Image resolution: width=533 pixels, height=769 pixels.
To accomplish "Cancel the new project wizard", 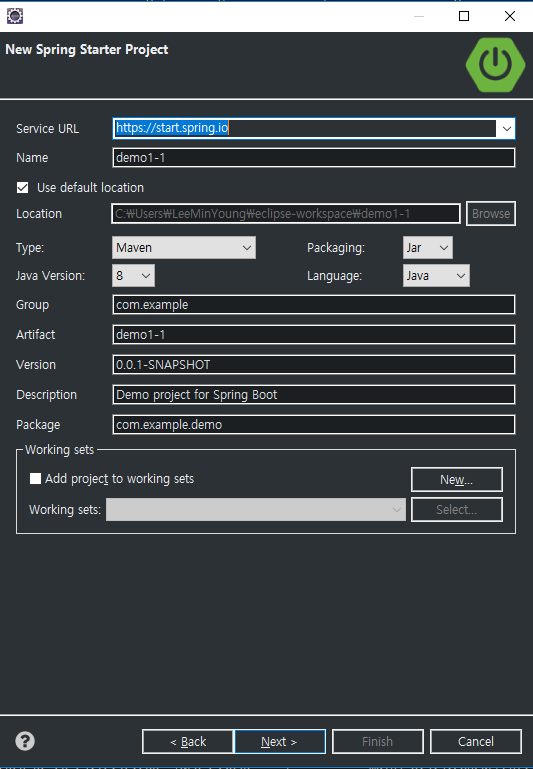I will point(476,742).
